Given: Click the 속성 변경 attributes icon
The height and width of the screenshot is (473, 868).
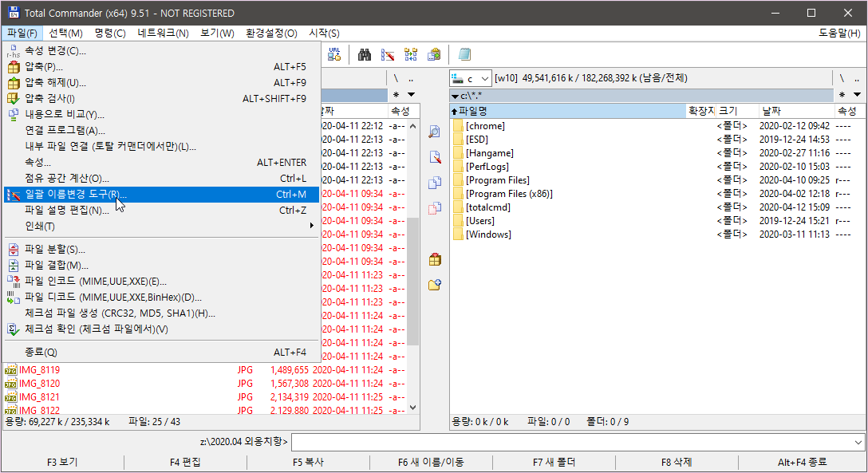Looking at the screenshot, I should (x=14, y=51).
